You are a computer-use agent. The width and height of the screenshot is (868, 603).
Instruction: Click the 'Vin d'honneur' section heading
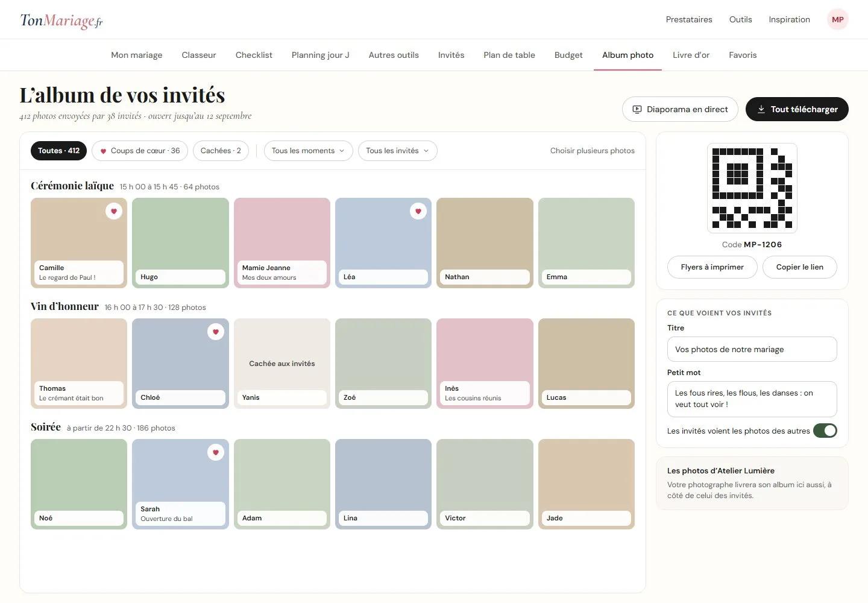tap(64, 306)
